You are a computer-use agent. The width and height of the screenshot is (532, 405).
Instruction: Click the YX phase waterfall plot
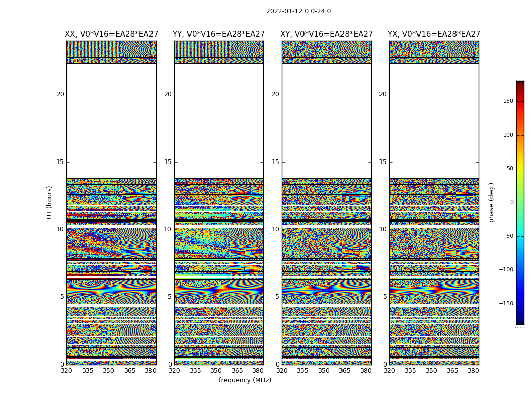tap(434, 202)
